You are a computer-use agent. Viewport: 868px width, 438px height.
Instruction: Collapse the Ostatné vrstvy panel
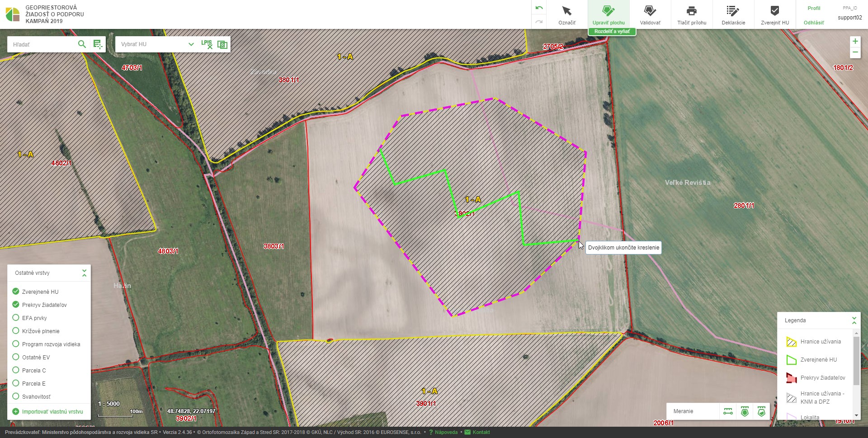tap(84, 273)
